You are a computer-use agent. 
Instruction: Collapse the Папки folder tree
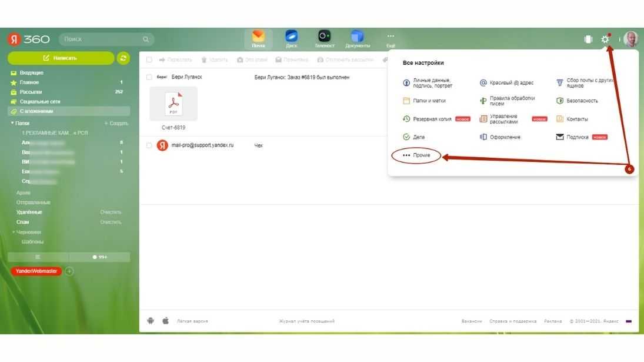[12, 123]
